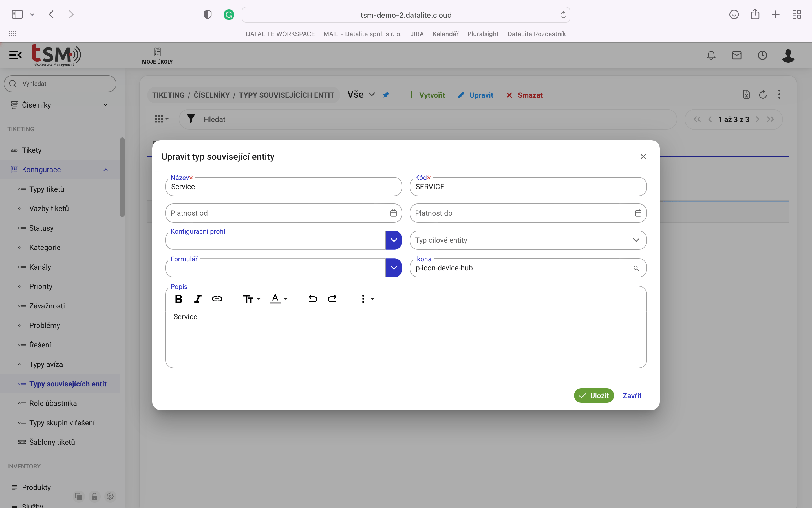Click the sidebar copy windows icon
Screen dimensions: 812x508
(x=78, y=496)
